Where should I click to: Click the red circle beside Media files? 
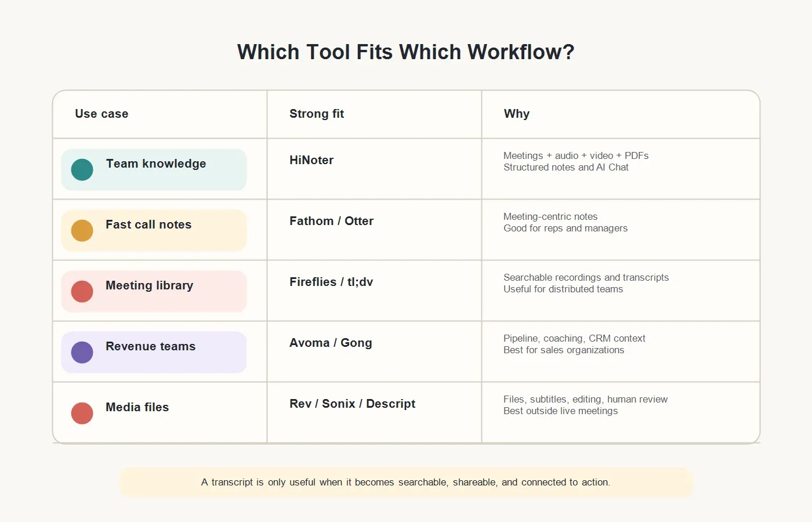pos(82,413)
